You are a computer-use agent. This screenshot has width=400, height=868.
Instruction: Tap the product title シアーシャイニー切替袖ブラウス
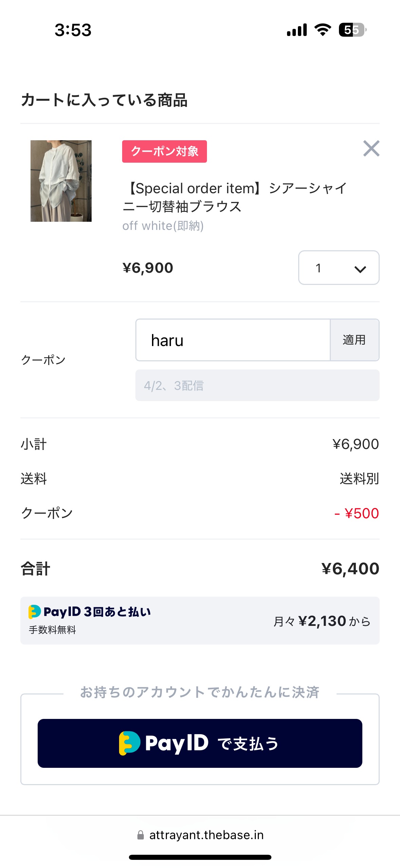coord(235,197)
